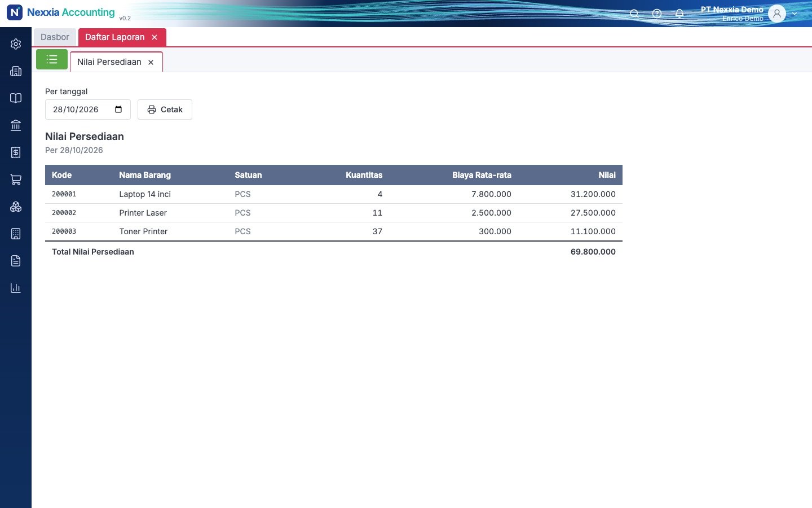Open the office building grid icon in sidebar

pos(16,234)
